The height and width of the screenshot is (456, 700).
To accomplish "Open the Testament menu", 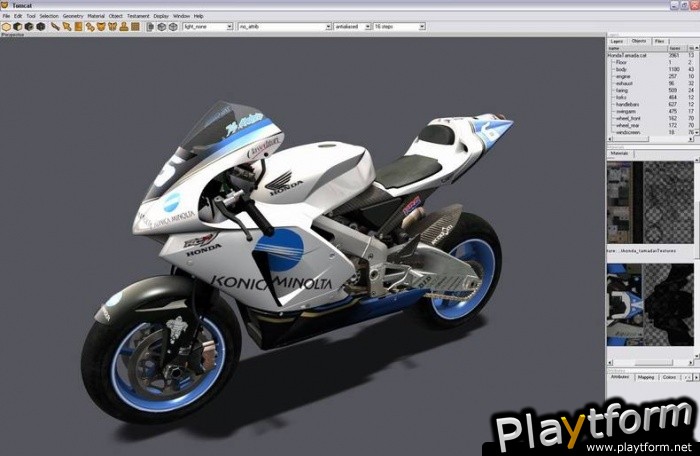I will pos(138,16).
